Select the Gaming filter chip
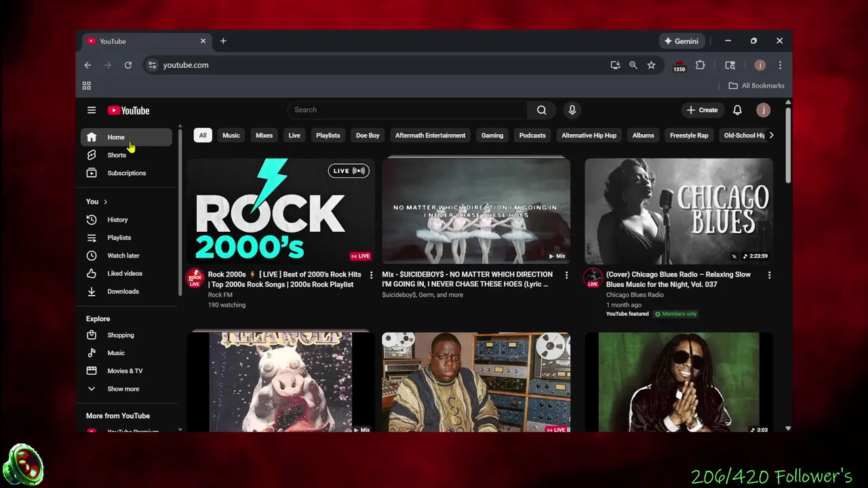Screen dimensions: 868x488 point(492,135)
